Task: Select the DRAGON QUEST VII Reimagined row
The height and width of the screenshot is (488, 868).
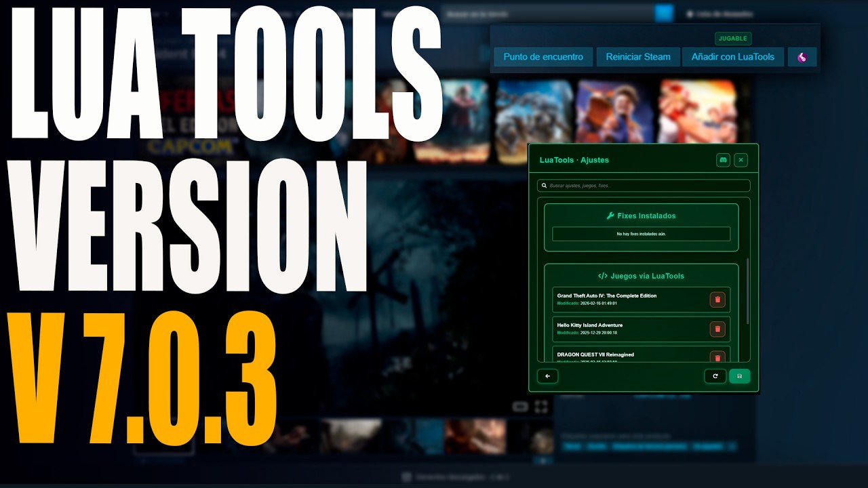Action: (x=641, y=354)
